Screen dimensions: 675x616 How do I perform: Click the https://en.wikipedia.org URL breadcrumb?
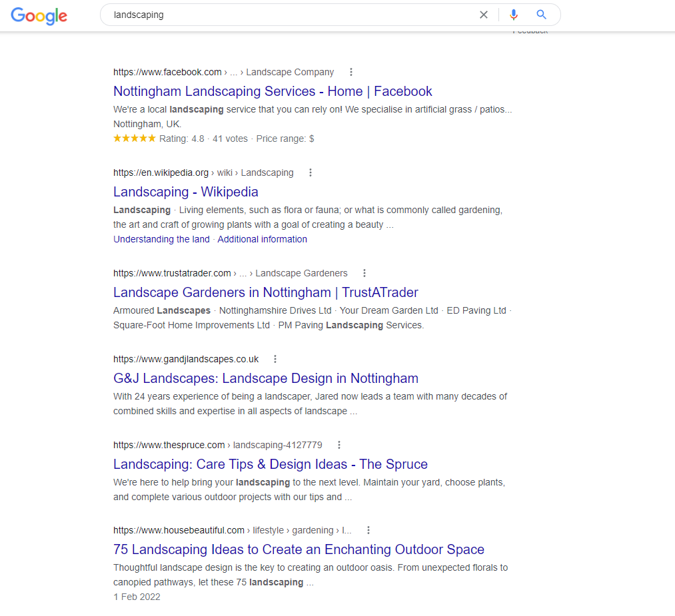tap(161, 172)
